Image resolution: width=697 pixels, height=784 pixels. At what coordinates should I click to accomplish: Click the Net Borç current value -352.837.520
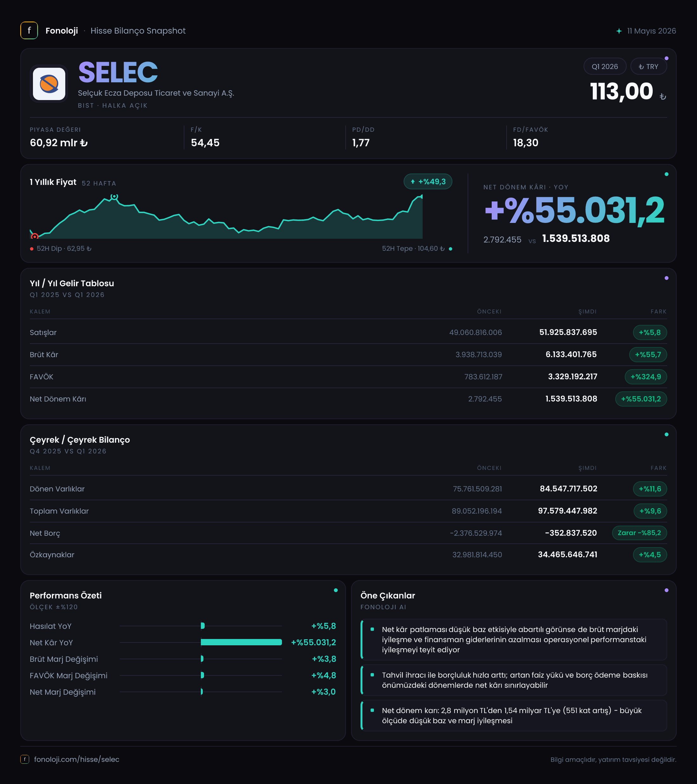point(571,533)
